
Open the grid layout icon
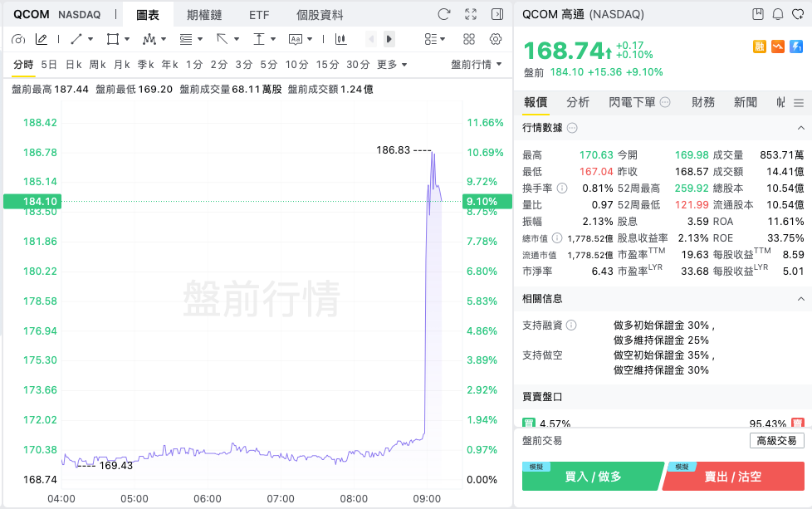click(469, 39)
